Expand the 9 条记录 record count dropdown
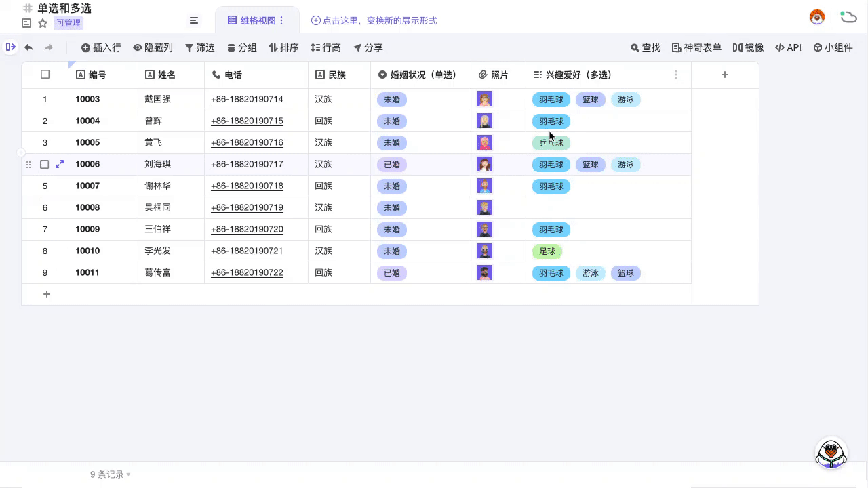868x488 pixels. (110, 474)
